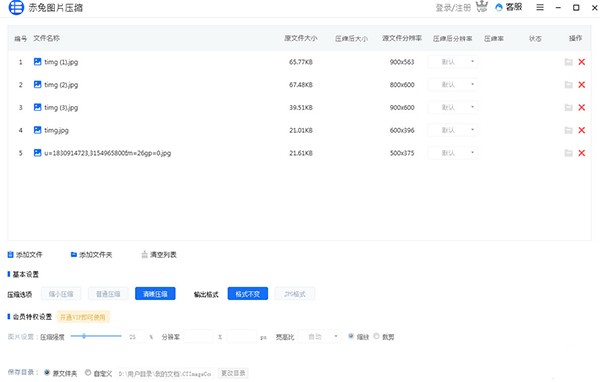Image resolution: width=600 pixels, height=382 pixels.
Task: Open output folder for timg.jpg
Action: (x=569, y=130)
